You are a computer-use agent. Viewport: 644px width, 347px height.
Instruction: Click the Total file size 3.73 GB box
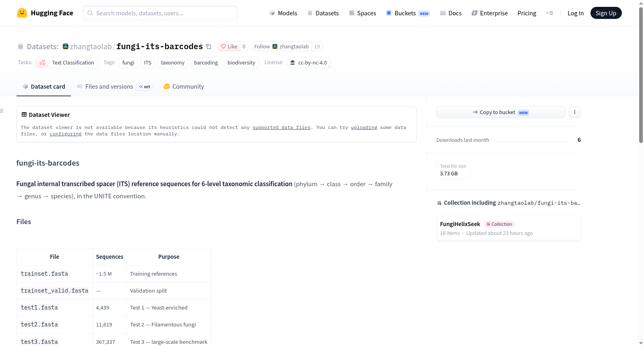tap(453, 170)
